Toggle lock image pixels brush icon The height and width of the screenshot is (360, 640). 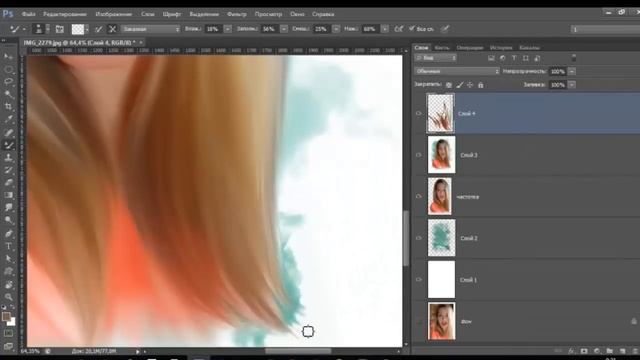coord(460,85)
